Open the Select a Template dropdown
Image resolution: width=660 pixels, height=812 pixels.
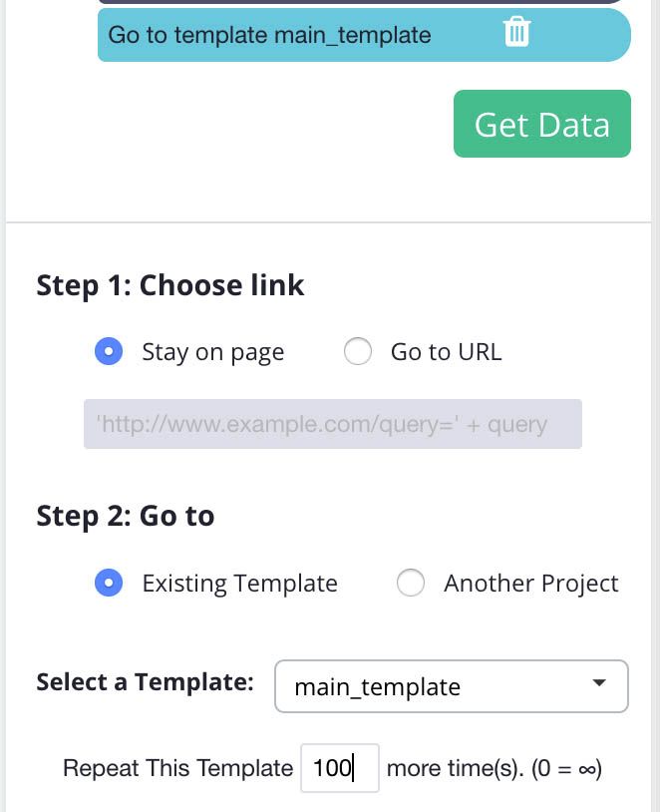tap(452, 686)
